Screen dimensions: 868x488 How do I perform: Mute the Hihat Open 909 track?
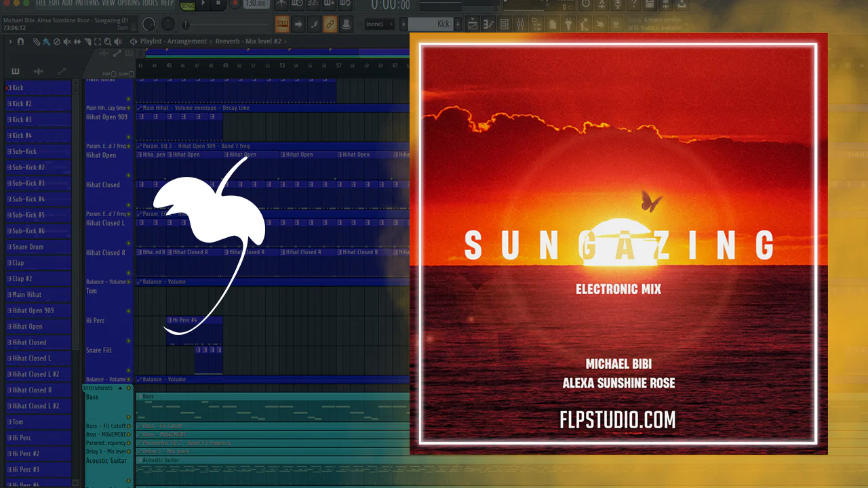(128, 138)
